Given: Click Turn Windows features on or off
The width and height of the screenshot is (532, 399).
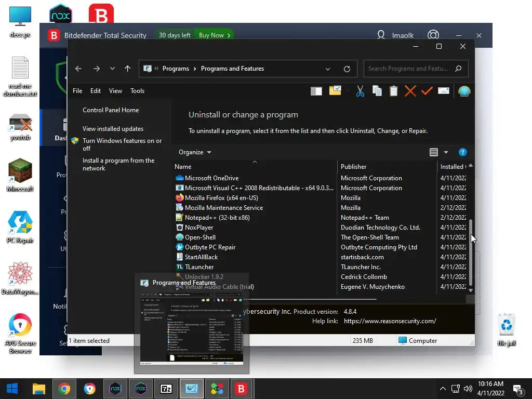Looking at the screenshot, I should pos(122,144).
